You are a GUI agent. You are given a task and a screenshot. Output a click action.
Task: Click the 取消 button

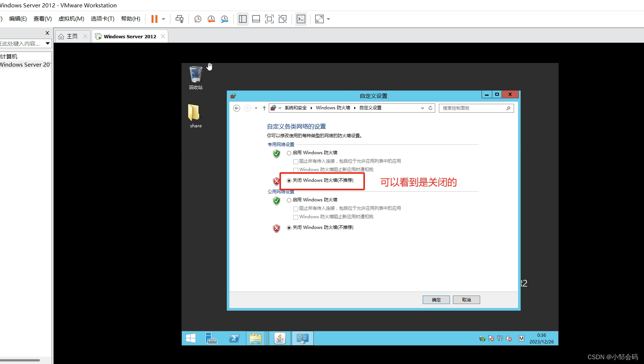[467, 300]
